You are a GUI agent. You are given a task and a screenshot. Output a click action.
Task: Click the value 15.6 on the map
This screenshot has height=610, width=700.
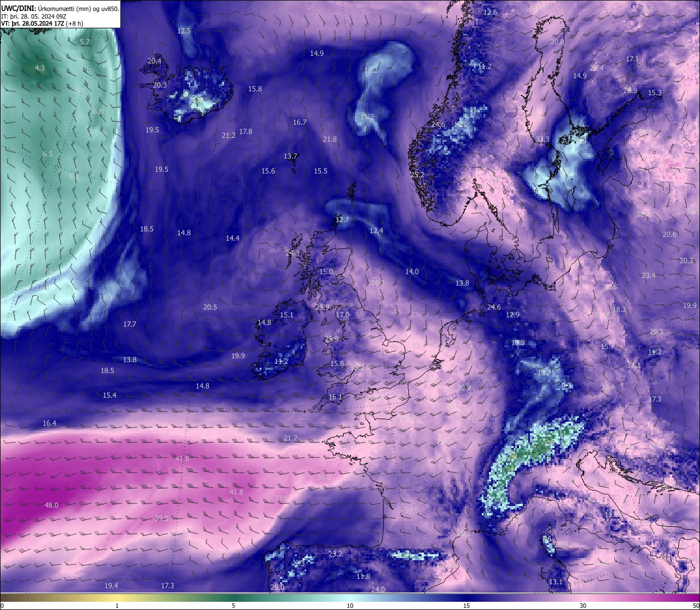(268, 171)
